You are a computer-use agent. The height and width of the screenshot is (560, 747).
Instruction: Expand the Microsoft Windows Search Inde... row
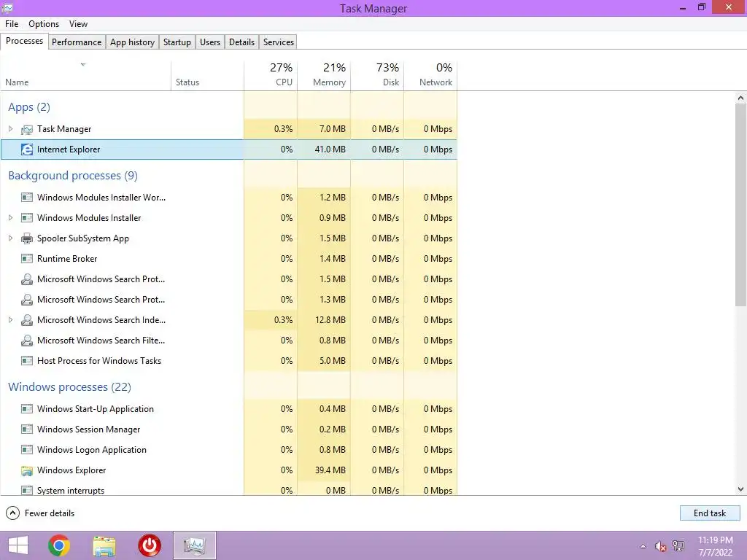point(10,320)
